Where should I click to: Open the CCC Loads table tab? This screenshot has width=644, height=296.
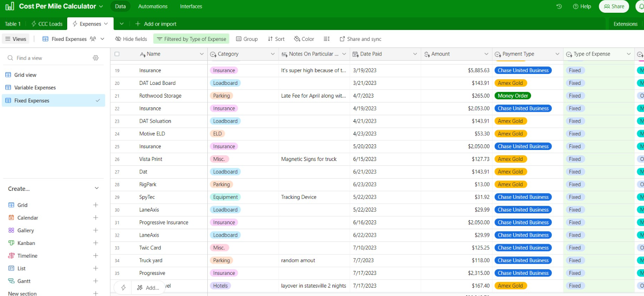click(47, 24)
